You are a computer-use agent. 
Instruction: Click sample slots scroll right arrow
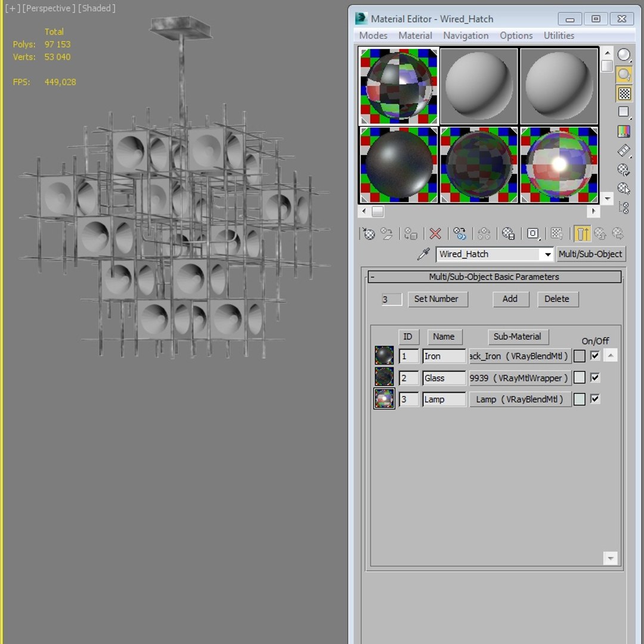pyautogui.click(x=593, y=211)
